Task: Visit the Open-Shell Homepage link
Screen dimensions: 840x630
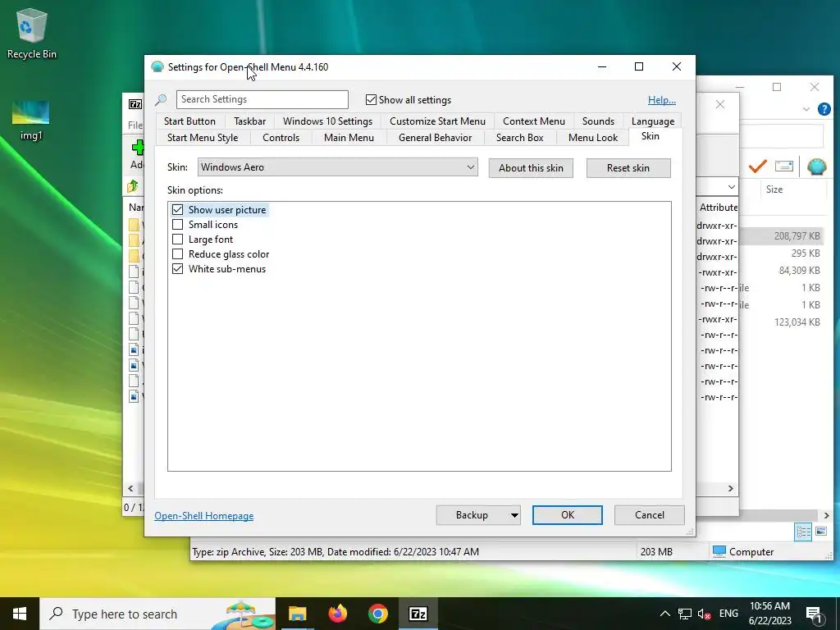Action: [x=204, y=516]
